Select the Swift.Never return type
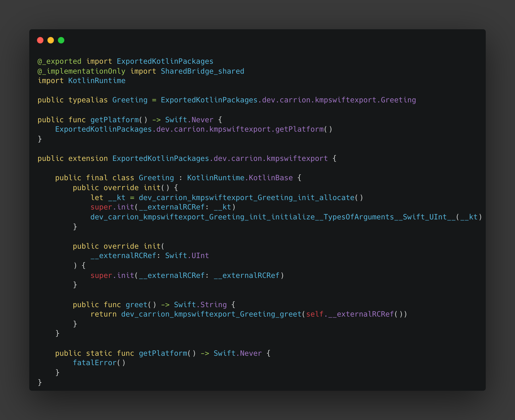 [x=189, y=119]
